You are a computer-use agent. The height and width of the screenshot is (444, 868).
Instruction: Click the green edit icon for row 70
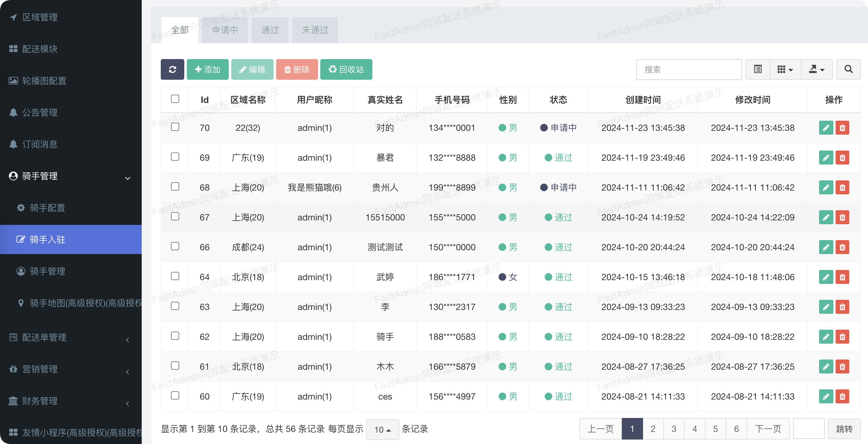click(x=825, y=128)
